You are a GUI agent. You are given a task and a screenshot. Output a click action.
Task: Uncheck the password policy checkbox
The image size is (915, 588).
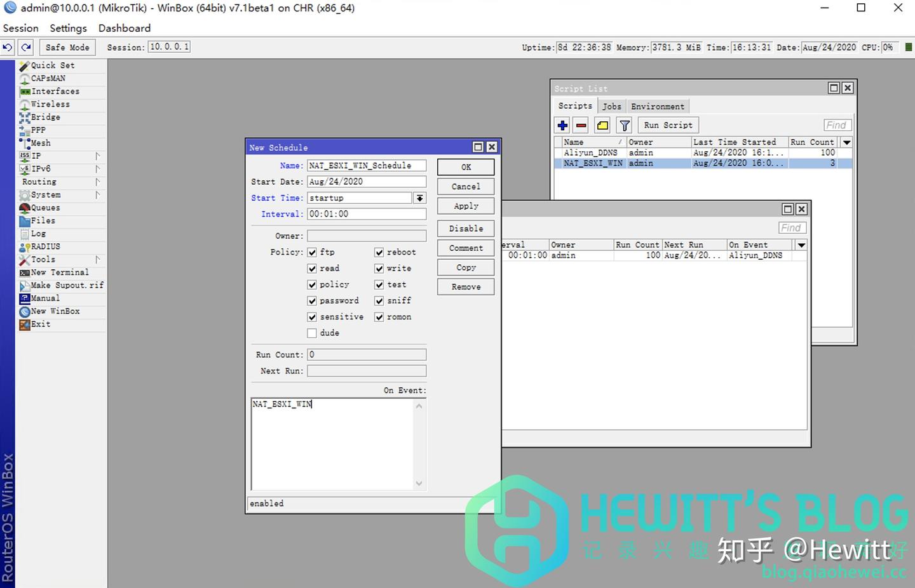[312, 300]
